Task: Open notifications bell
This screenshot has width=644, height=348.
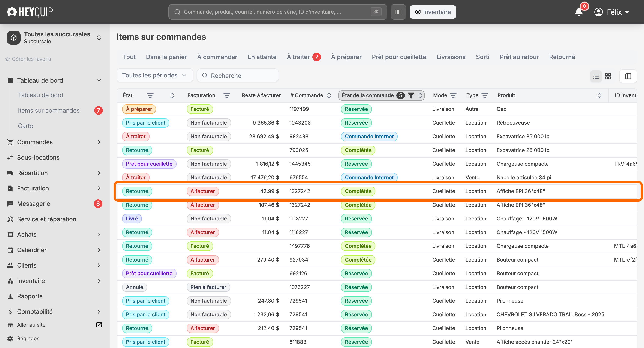Action: coord(578,12)
